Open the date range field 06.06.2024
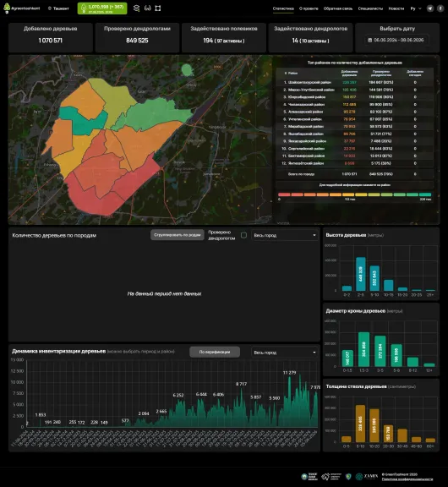This screenshot has width=448, height=487. tap(396, 40)
